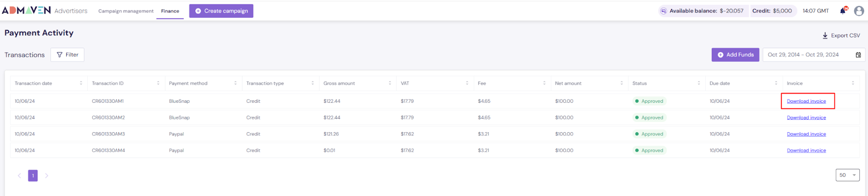
Task: Sort by Transaction ID column arrows
Action: coord(158,83)
